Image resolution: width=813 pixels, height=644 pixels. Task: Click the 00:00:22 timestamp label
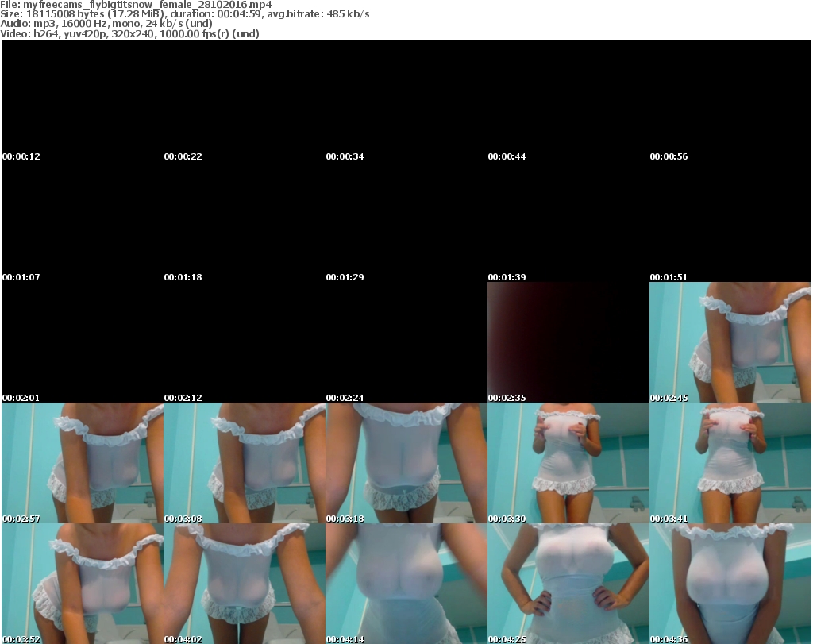183,156
